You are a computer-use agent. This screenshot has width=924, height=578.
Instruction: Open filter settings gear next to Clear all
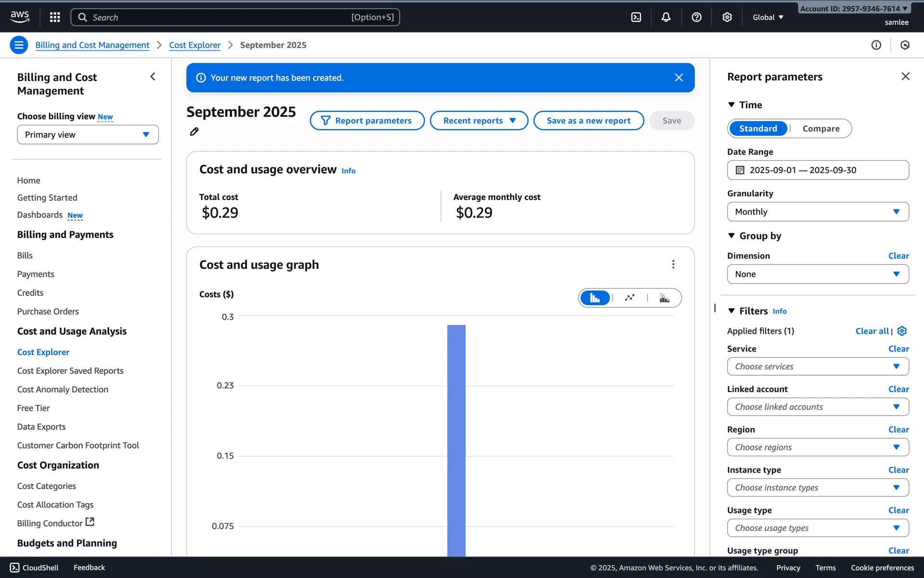click(902, 331)
